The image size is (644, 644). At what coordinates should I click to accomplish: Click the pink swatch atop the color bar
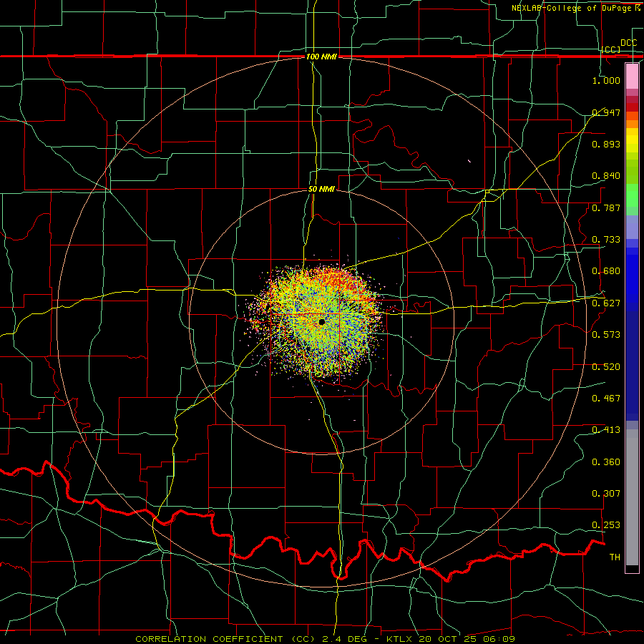coord(632,76)
